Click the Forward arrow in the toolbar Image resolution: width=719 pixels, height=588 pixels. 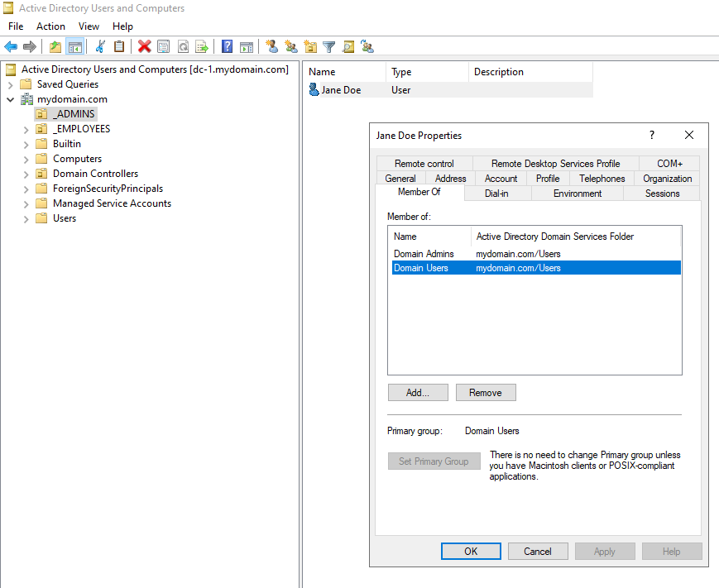coord(29,46)
